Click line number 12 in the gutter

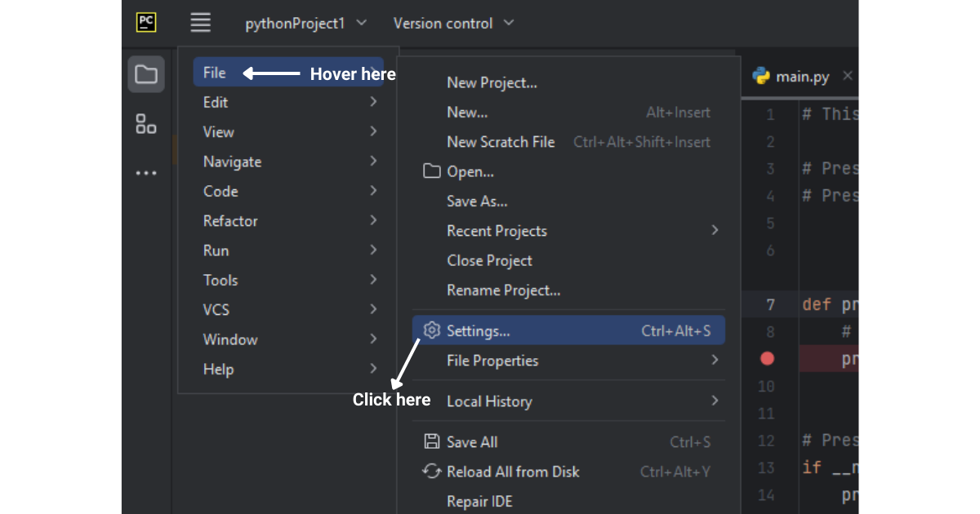765,441
